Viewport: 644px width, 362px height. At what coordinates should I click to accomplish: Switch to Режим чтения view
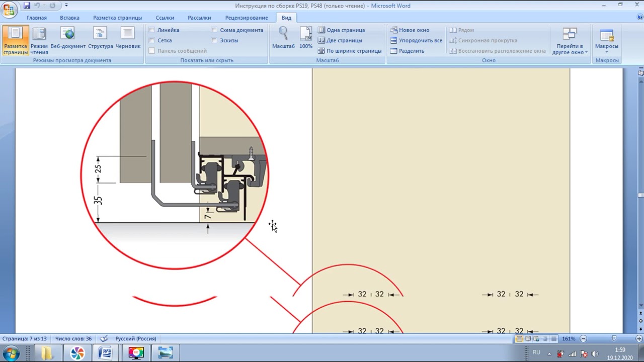coord(39,41)
